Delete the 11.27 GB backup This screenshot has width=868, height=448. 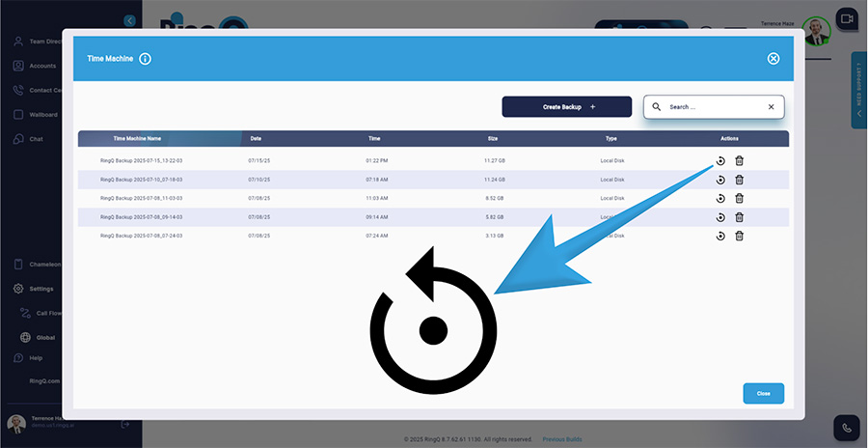740,161
